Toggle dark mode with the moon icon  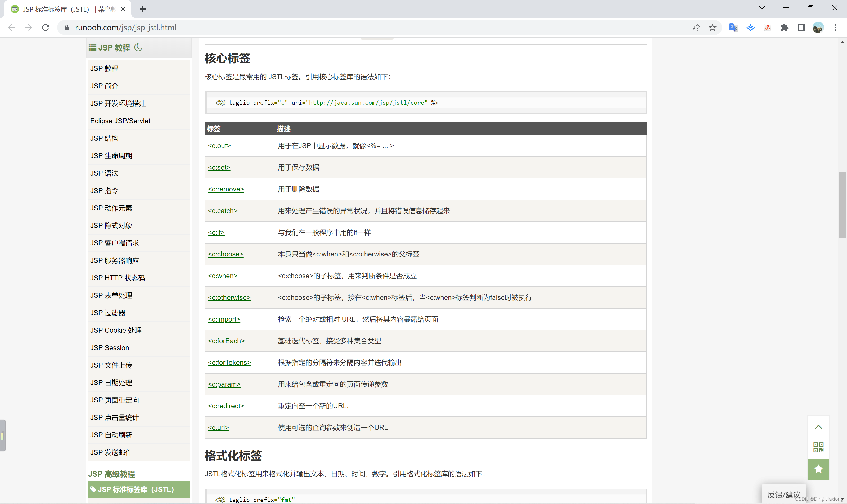tap(138, 48)
